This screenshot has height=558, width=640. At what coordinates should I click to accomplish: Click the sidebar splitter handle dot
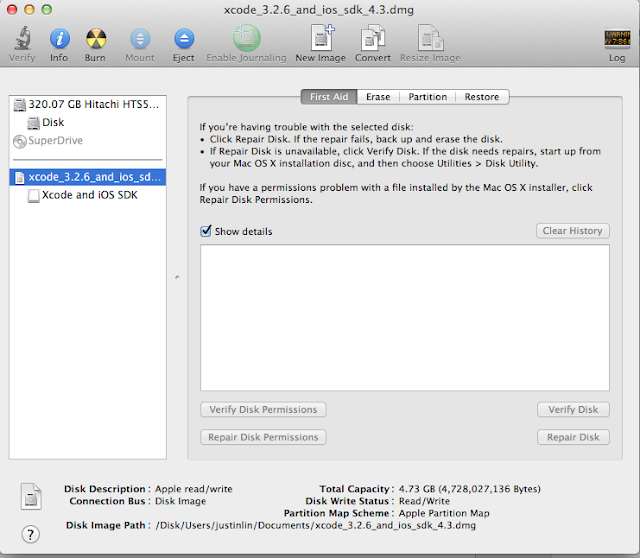coord(177,277)
